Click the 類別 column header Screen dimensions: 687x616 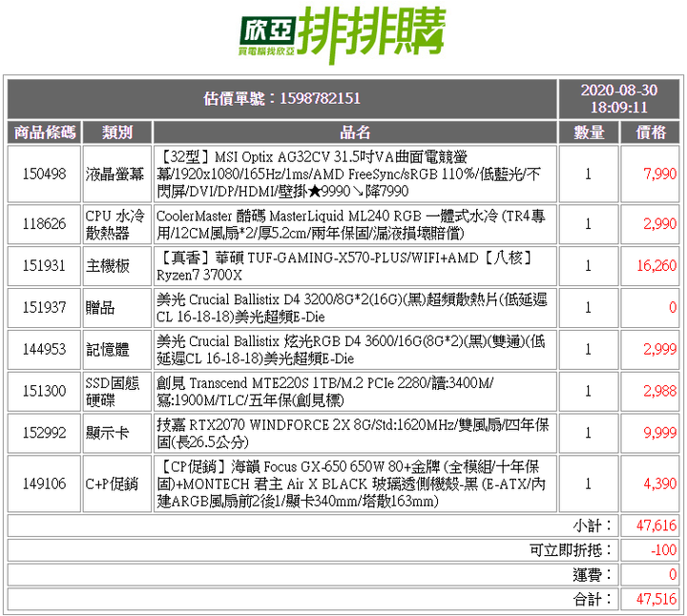117,133
